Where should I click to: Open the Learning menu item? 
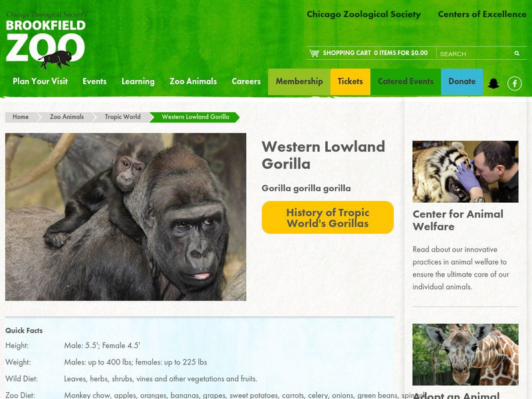click(138, 81)
